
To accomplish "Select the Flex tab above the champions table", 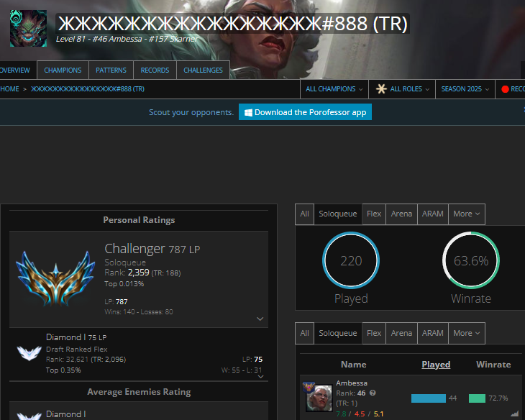I will pos(374,333).
